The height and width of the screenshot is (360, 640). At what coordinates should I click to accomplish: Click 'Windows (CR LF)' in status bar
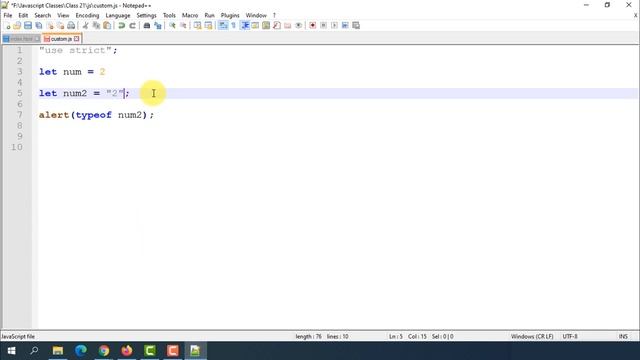point(532,337)
